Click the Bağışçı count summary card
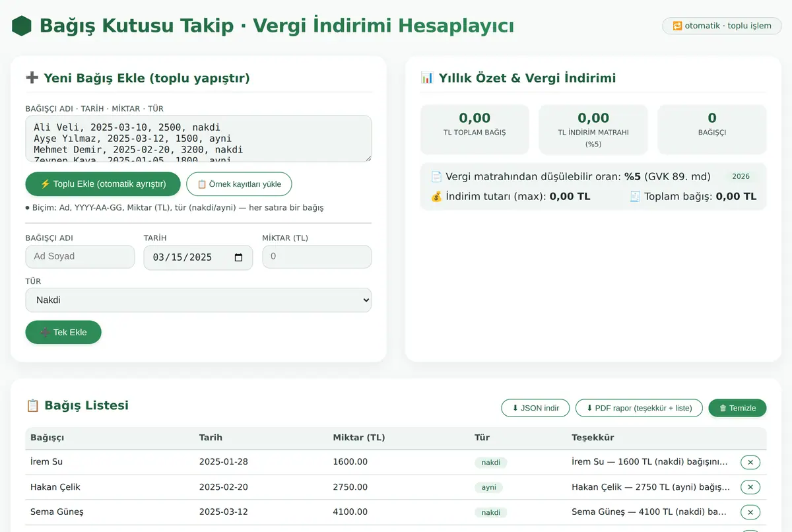 tap(712, 129)
